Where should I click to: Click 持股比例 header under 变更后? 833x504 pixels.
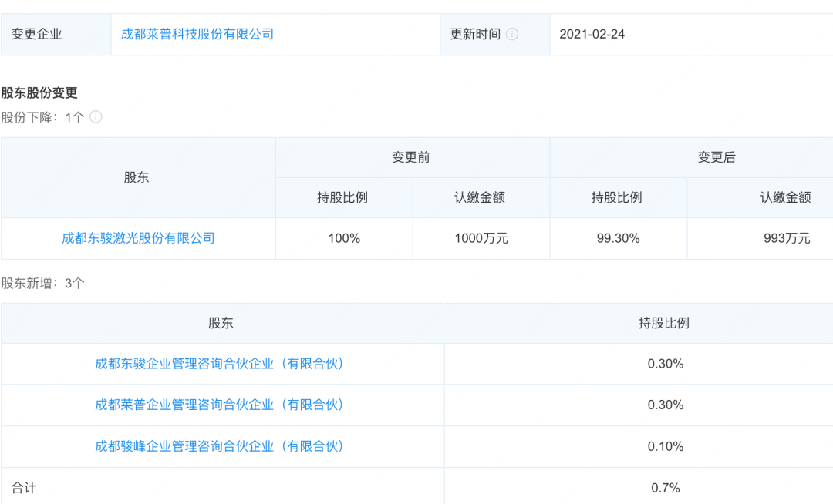coord(617,198)
